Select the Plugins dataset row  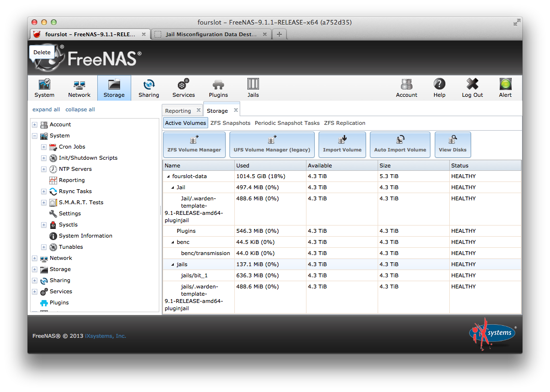pos(342,231)
